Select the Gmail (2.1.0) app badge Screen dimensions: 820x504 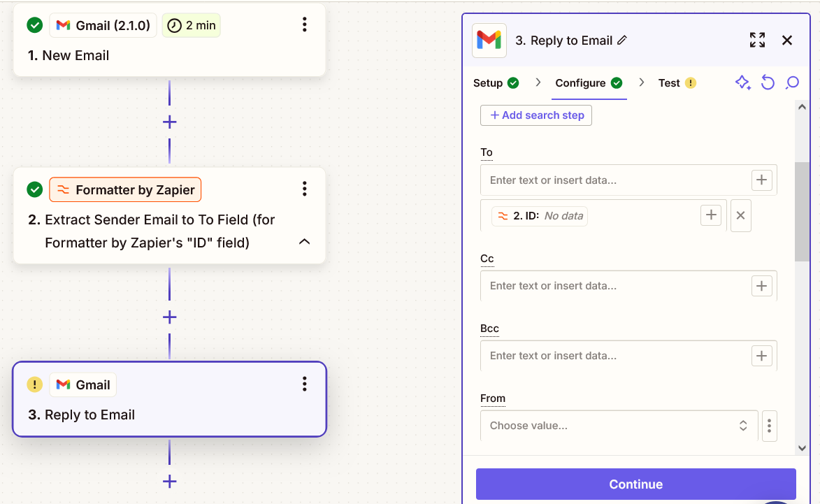coord(103,25)
